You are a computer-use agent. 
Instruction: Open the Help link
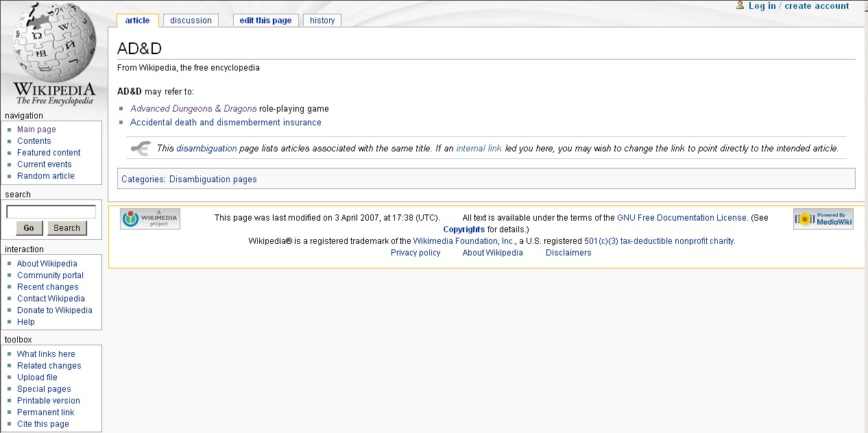26,322
